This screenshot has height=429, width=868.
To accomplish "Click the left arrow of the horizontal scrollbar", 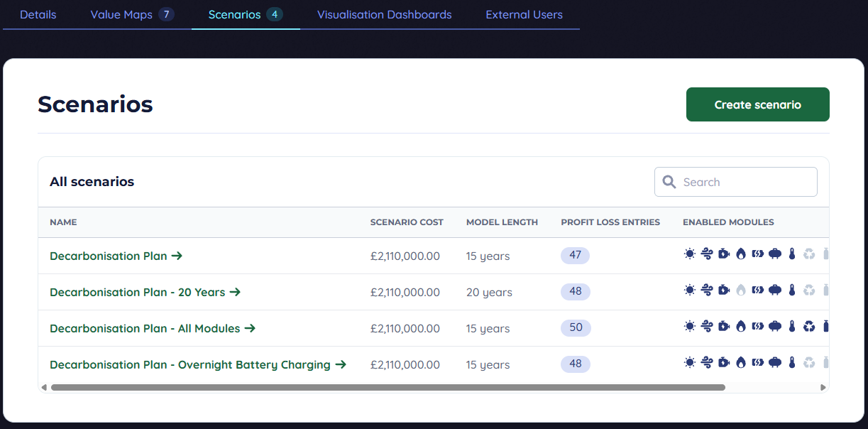I will tap(44, 388).
